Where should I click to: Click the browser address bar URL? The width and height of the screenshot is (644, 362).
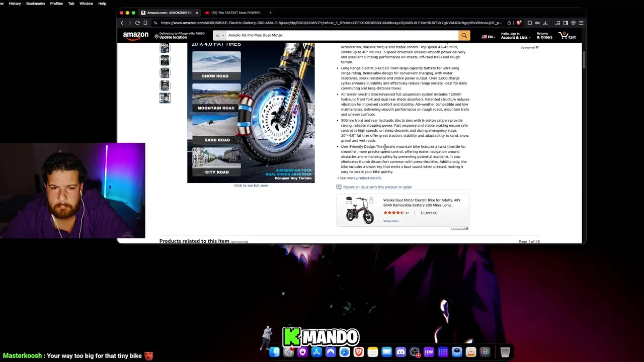331,23
